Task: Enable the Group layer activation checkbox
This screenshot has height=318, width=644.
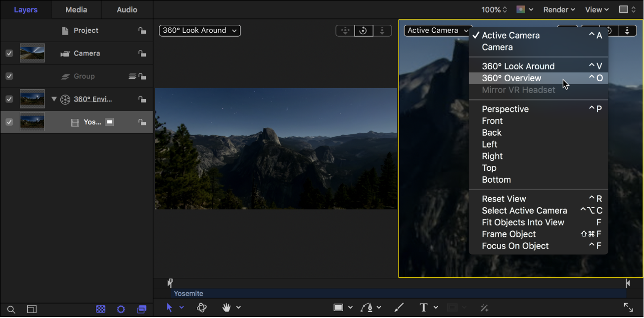Action: point(9,76)
